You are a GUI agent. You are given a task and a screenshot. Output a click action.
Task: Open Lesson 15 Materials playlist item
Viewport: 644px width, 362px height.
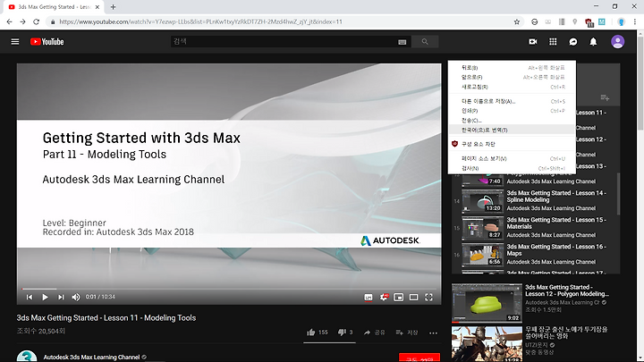[534, 227]
